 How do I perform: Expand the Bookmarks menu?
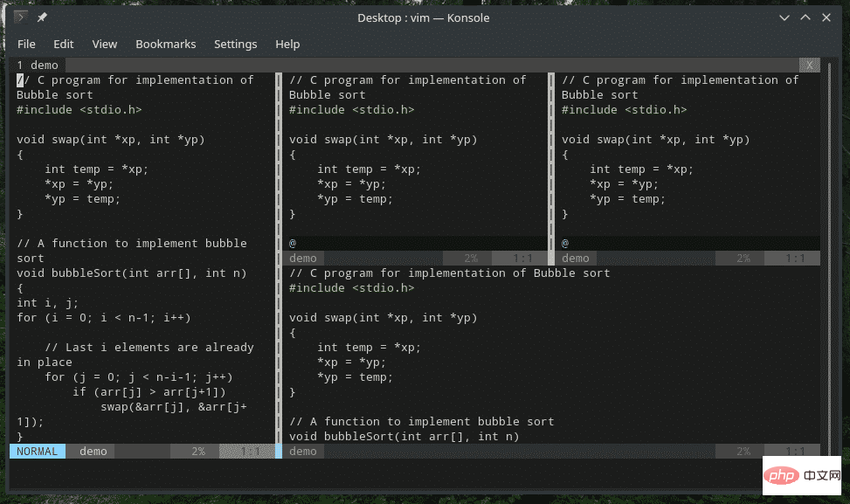(x=165, y=44)
